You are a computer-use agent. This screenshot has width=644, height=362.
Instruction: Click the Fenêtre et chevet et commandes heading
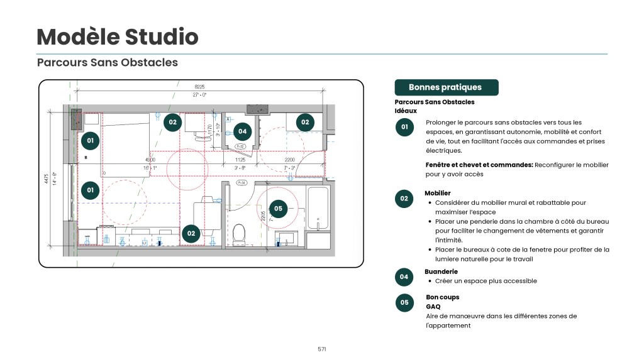479,165
